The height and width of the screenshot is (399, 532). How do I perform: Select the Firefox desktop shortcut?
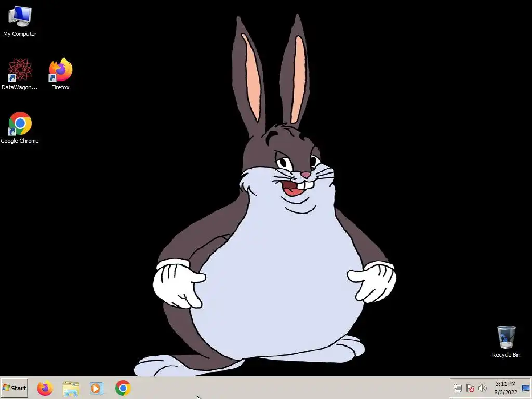coord(60,74)
